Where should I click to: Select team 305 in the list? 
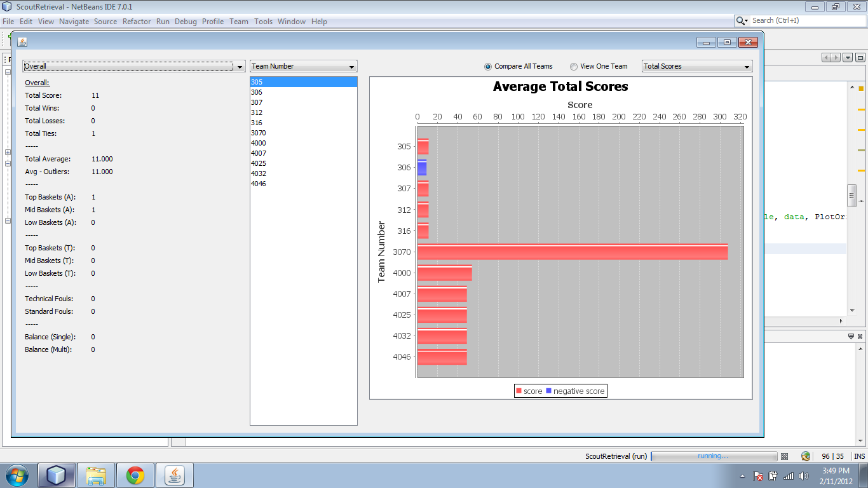[304, 82]
